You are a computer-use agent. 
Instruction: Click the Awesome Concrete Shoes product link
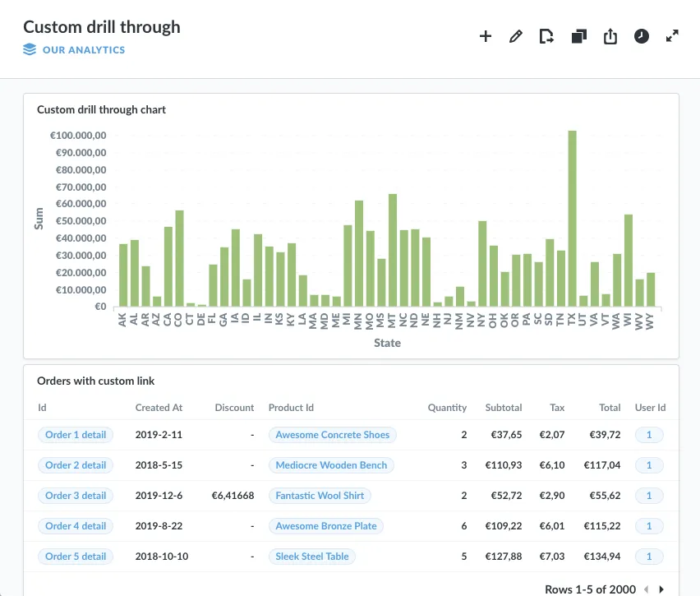pyautogui.click(x=333, y=435)
